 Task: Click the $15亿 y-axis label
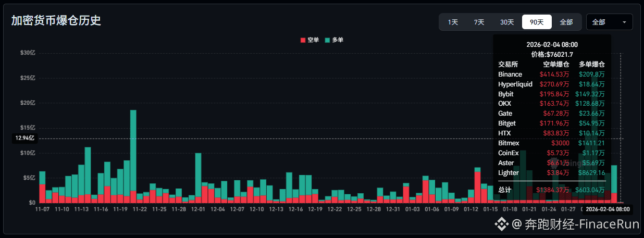[28, 128]
